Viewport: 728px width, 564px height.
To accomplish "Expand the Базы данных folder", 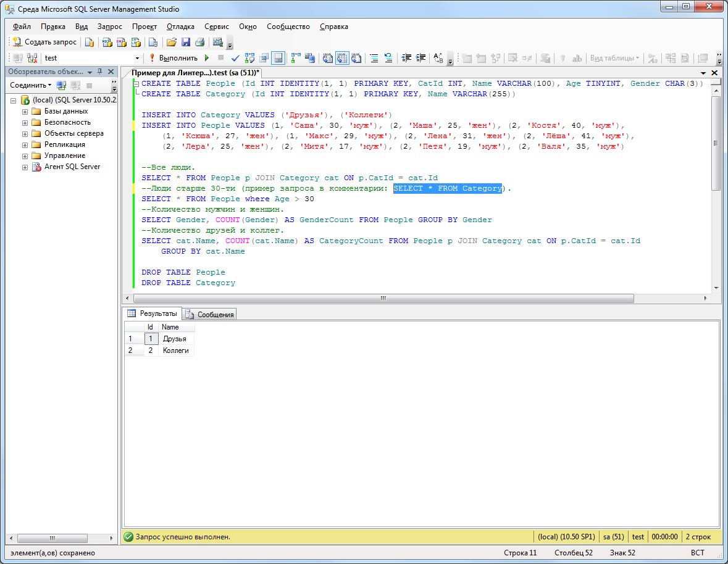I will 25,111.
